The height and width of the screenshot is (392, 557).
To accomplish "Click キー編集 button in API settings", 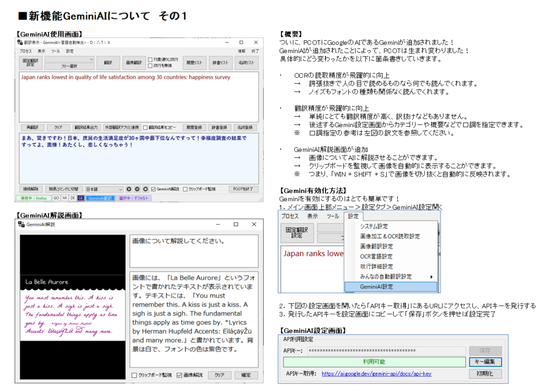I will (x=485, y=362).
